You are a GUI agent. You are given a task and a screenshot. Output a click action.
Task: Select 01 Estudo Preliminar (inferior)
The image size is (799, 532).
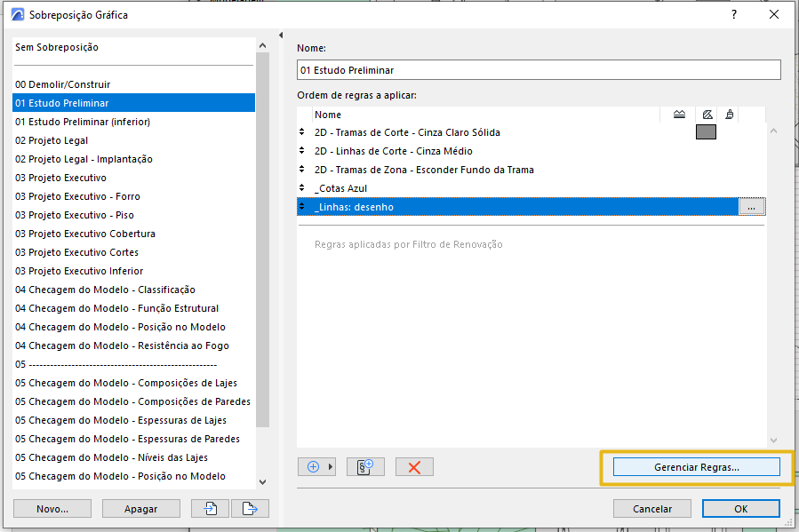click(133, 122)
